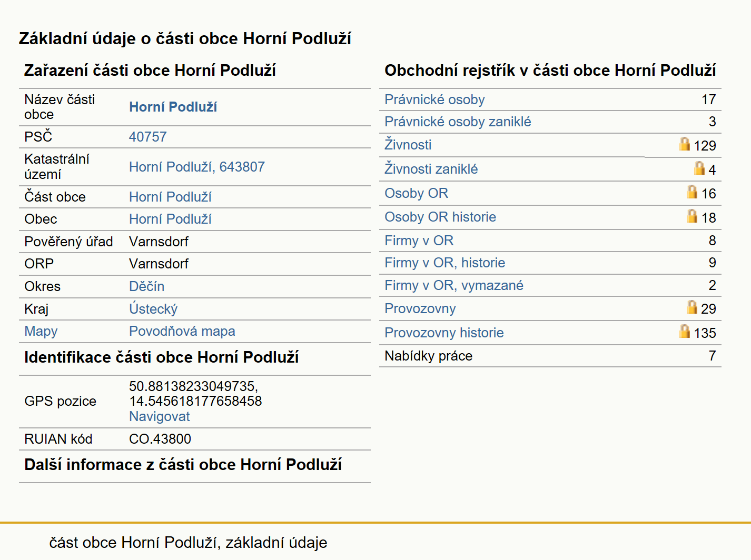Screen dimensions: 751x560
Task: Open Firmy v OR, vymazané
Action: 454,285
